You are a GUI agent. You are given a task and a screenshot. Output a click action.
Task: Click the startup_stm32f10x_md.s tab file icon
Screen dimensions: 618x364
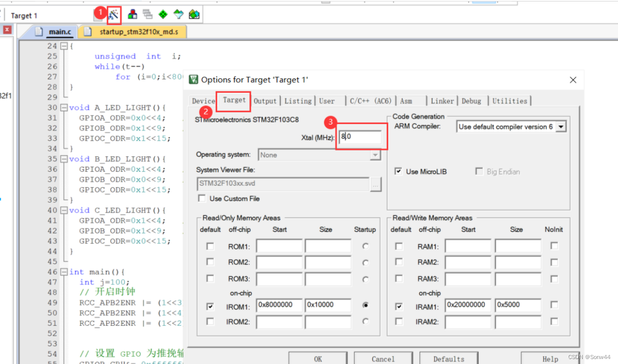coord(88,32)
